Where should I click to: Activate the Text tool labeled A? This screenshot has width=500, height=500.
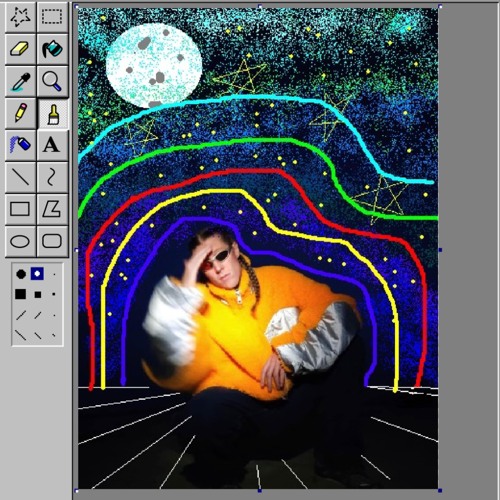52,145
